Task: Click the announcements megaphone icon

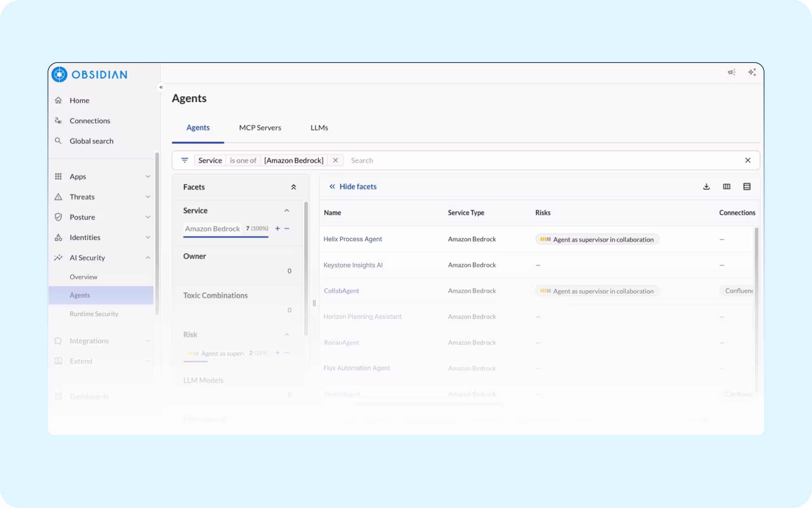Action: [731, 72]
